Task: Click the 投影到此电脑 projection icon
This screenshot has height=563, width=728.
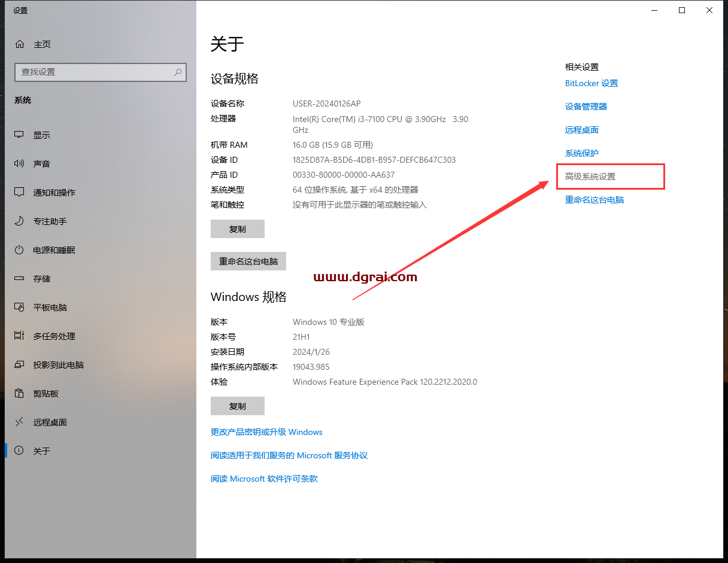Action: pyautogui.click(x=20, y=365)
